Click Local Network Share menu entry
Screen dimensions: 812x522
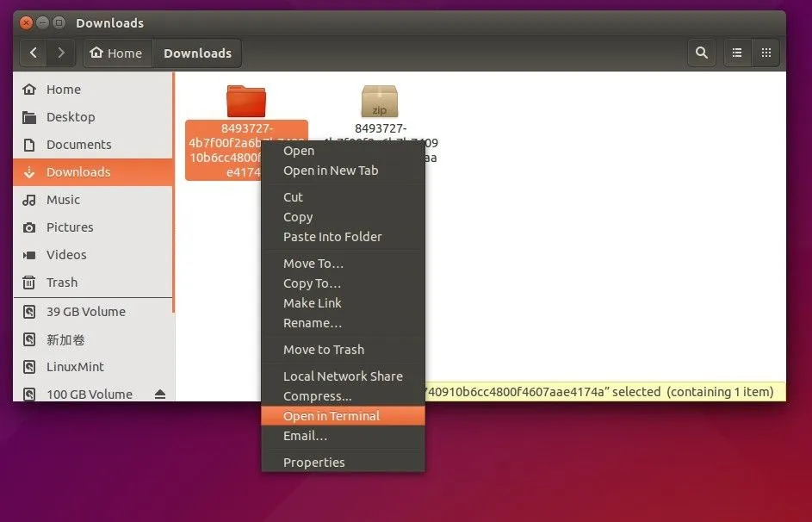click(x=343, y=376)
